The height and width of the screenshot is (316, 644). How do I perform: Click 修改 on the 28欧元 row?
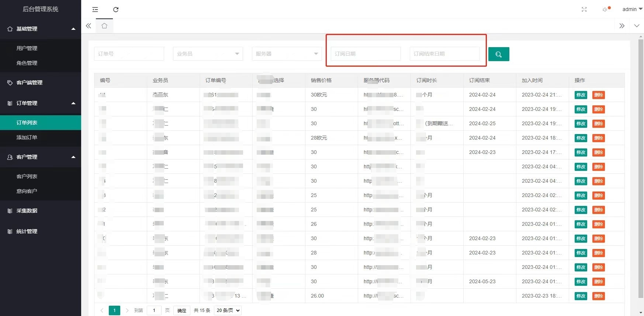(581, 138)
